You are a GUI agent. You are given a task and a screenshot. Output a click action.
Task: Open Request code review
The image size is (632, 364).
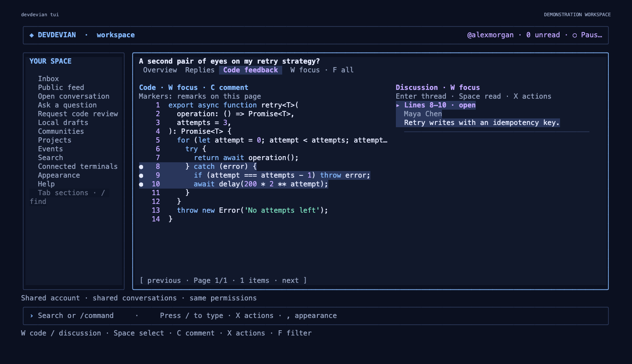point(78,114)
